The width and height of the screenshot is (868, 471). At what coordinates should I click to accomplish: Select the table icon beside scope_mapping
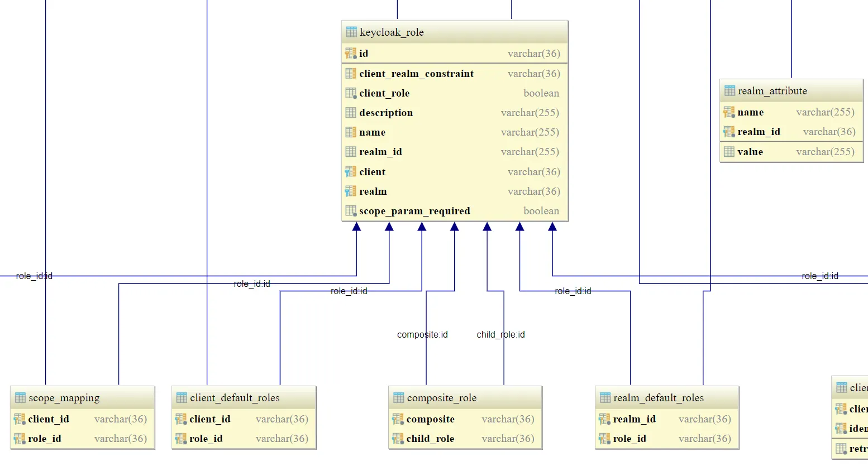pos(17,397)
